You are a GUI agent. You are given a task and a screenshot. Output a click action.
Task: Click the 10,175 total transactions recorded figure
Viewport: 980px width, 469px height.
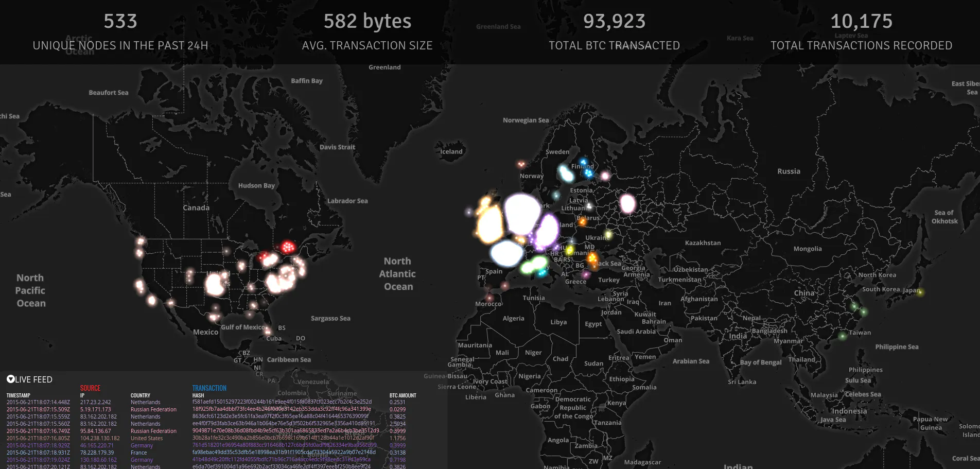862,22
